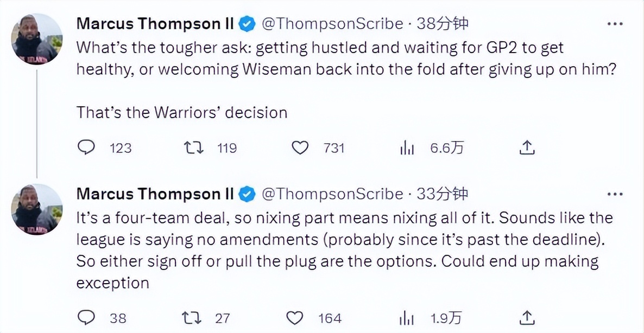This screenshot has width=644, height=333.
Task: Click the verified badge on the first tweet
Action: [247, 24]
